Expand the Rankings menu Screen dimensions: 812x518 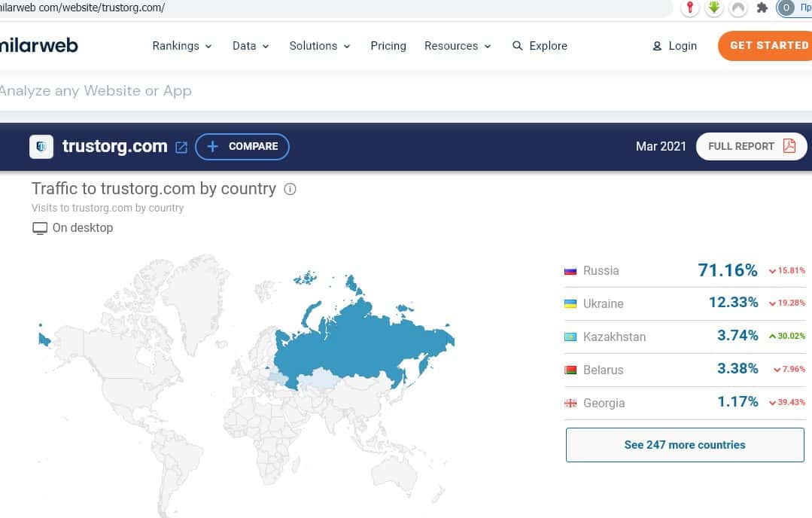click(x=182, y=46)
